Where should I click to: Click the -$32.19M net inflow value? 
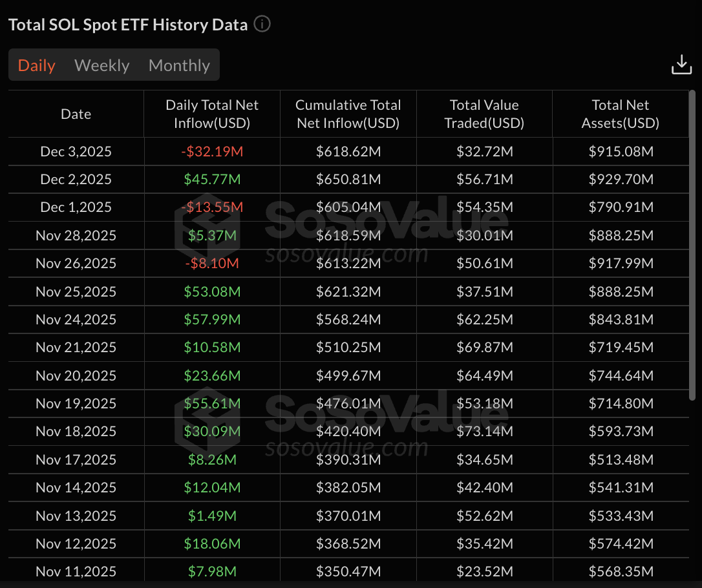click(212, 151)
